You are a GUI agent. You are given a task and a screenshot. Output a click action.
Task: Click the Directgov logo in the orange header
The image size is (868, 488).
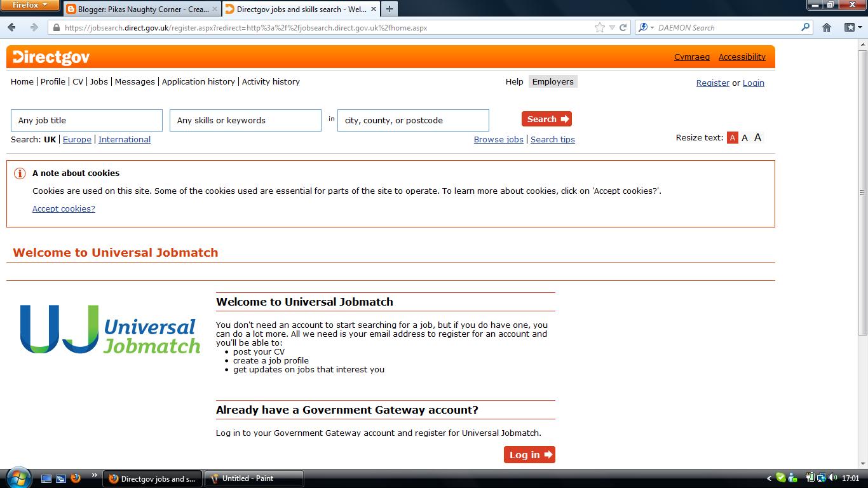coord(51,57)
